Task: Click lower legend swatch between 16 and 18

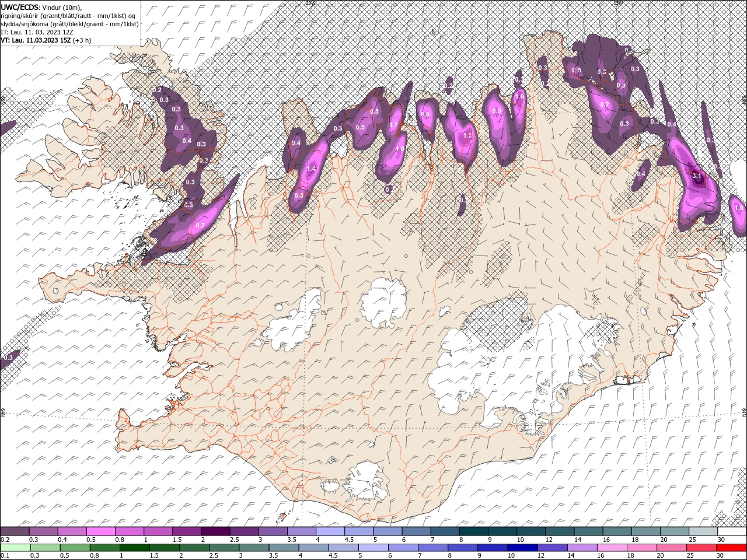Action: click(x=612, y=547)
